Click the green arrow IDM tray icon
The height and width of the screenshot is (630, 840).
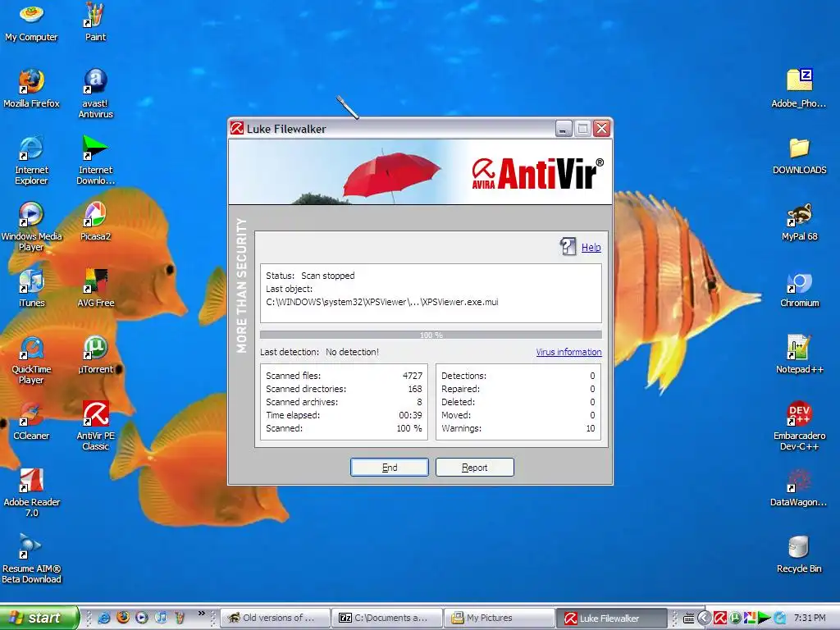coord(765,618)
